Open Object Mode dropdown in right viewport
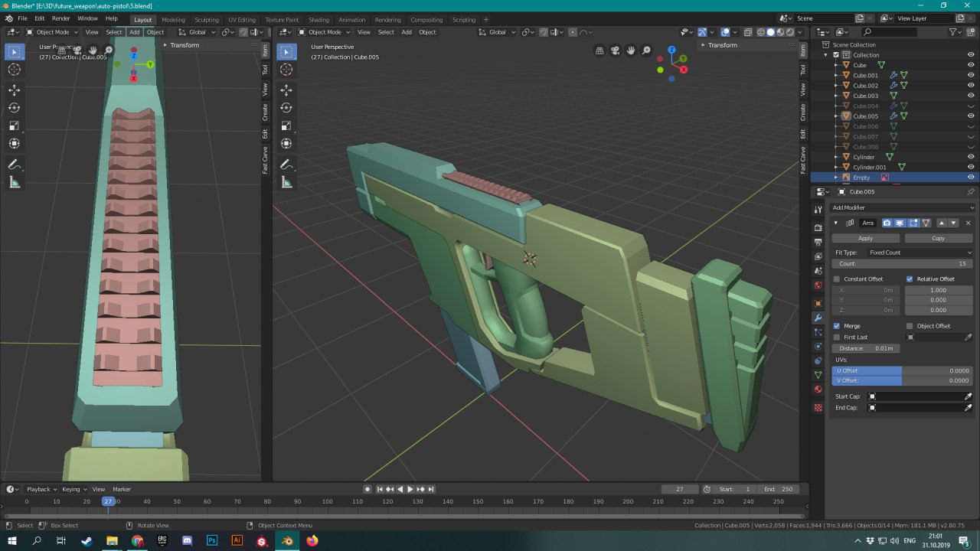 coord(325,32)
